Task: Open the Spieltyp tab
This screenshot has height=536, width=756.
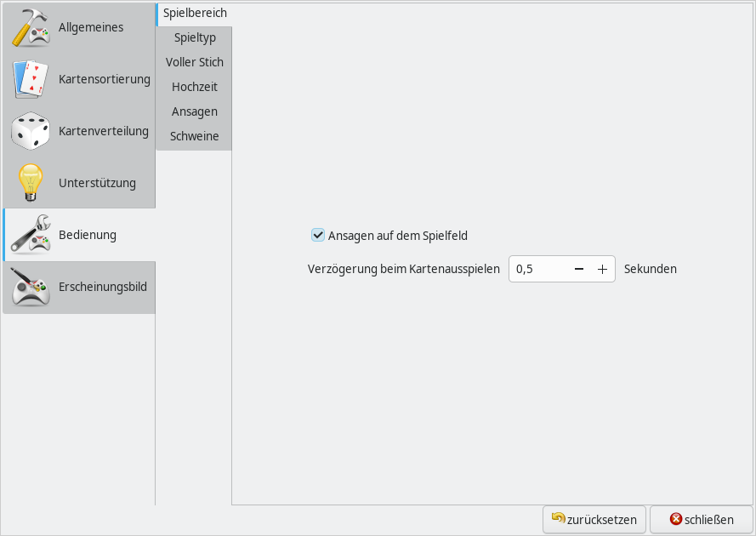Action: (x=195, y=37)
